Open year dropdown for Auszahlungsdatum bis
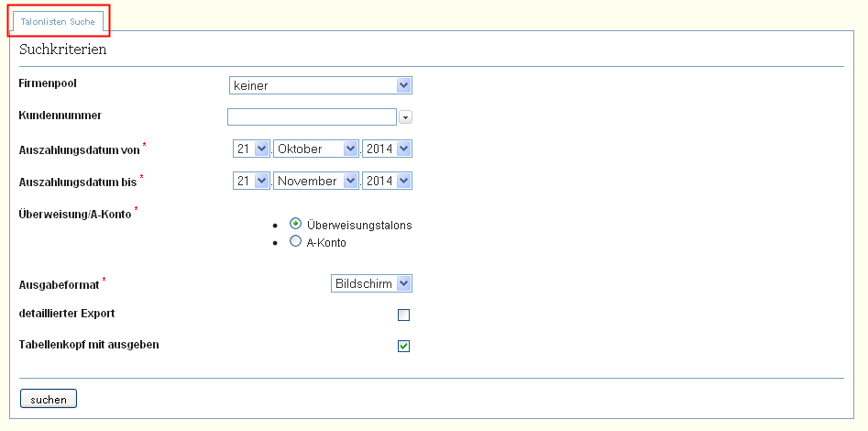Viewport: 868px width, 431px height. (387, 181)
